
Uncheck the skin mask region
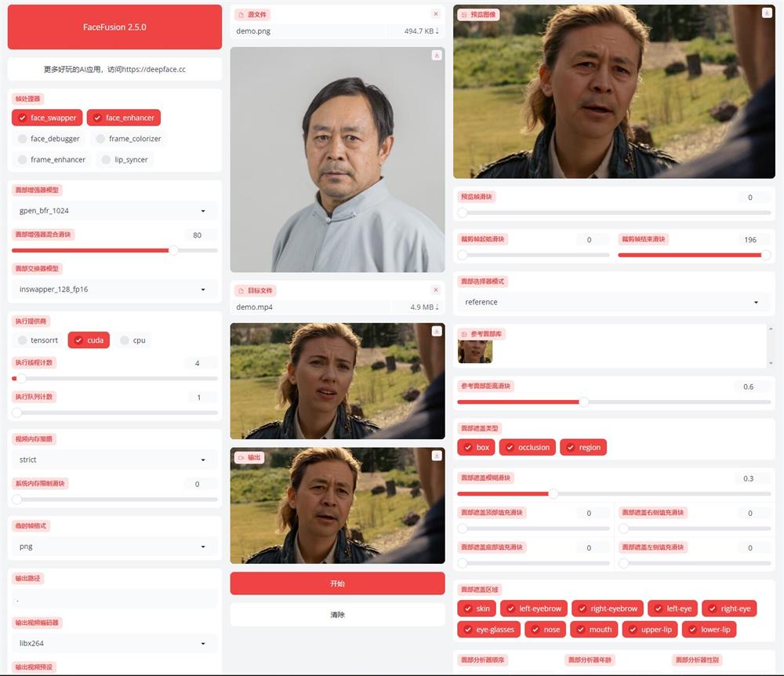477,609
